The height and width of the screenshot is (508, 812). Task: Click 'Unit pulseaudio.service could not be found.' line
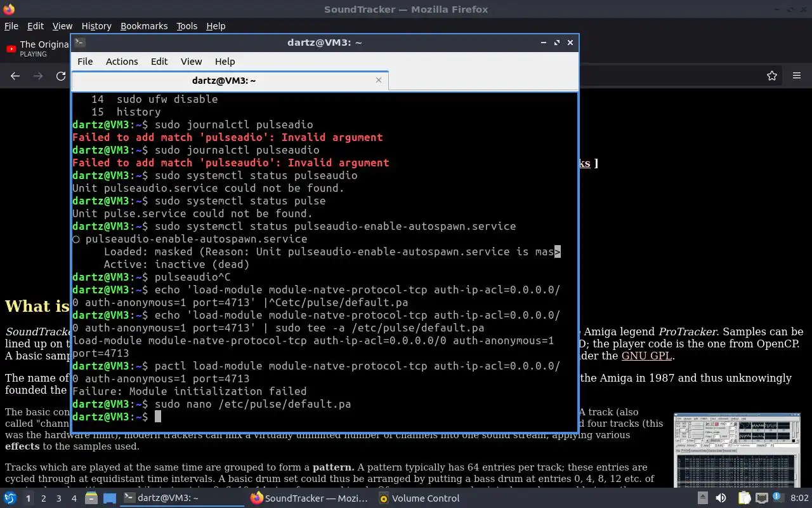point(208,188)
